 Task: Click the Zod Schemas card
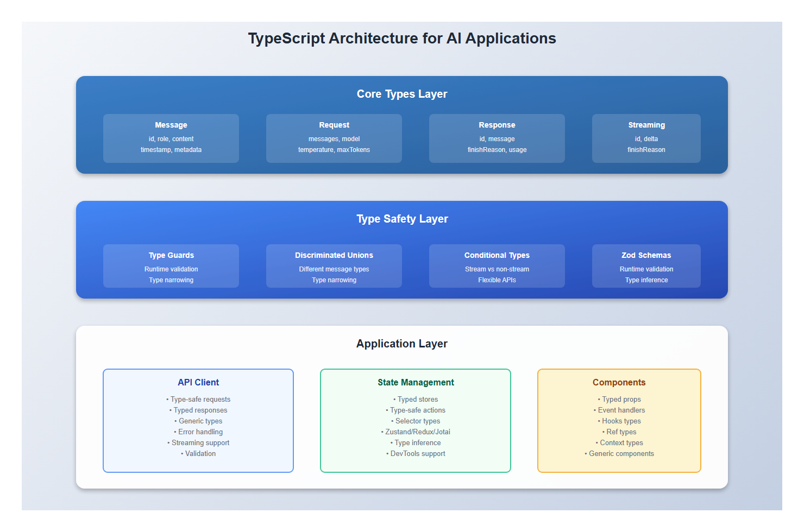pos(646,266)
